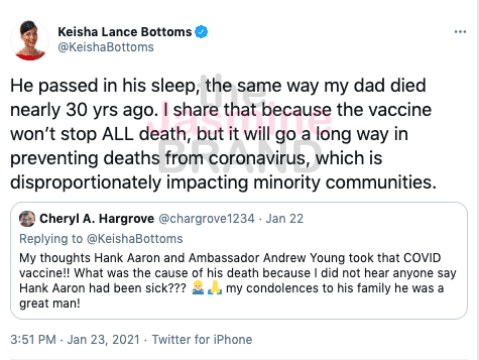
Task: Click the Jan 23, 2021 date
Action: click(x=103, y=340)
